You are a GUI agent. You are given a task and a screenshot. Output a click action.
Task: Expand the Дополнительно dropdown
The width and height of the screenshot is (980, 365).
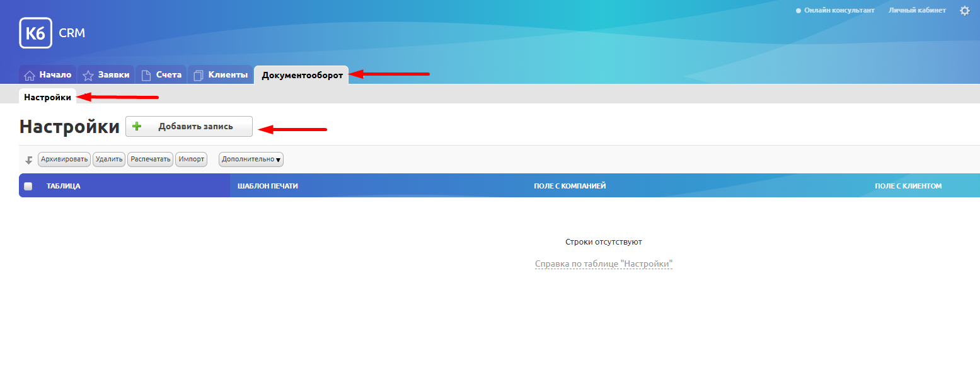(251, 159)
